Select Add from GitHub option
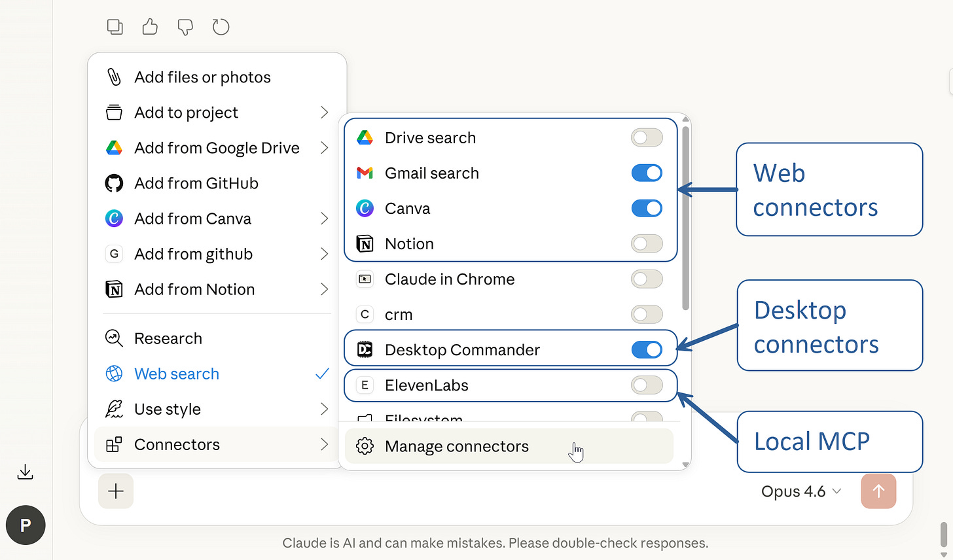Image resolution: width=953 pixels, height=560 pixels. pyautogui.click(x=217, y=183)
